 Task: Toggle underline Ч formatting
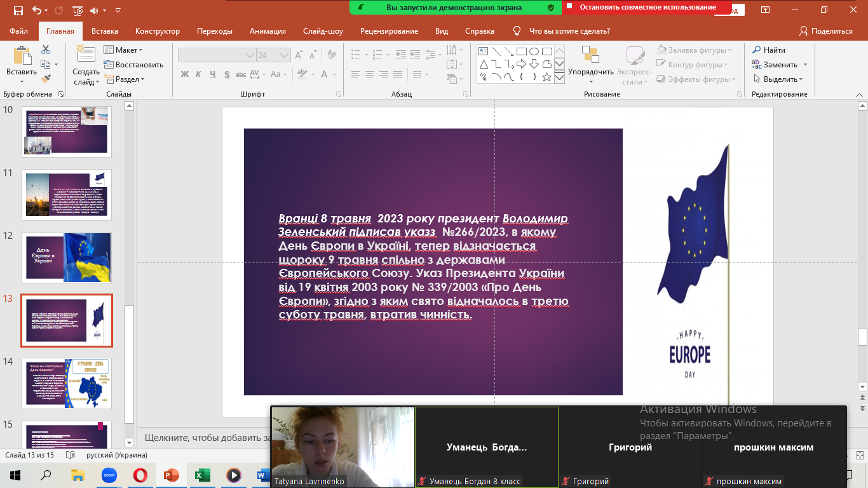tap(214, 74)
